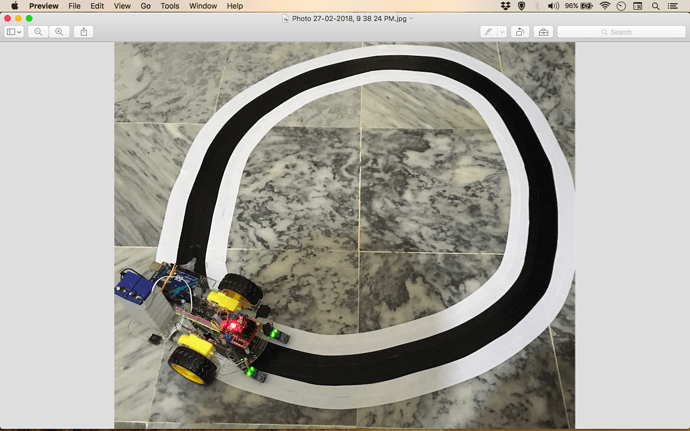Image resolution: width=690 pixels, height=431 pixels.
Task: Click the date calendar menu bar icon
Action: [638, 6]
